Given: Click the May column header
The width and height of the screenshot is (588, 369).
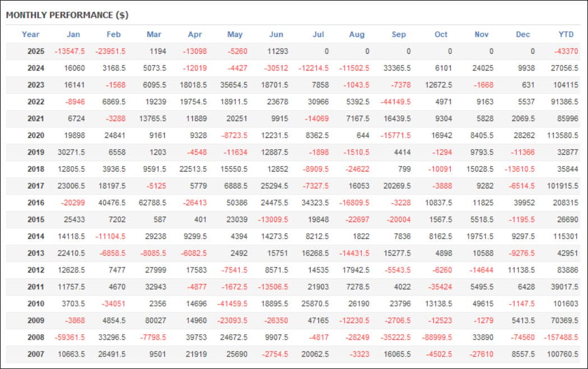Looking at the screenshot, I should click(235, 35).
